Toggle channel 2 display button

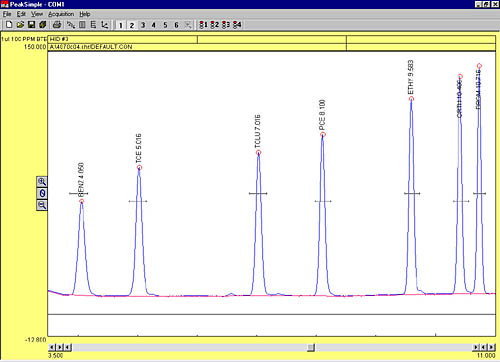point(132,25)
